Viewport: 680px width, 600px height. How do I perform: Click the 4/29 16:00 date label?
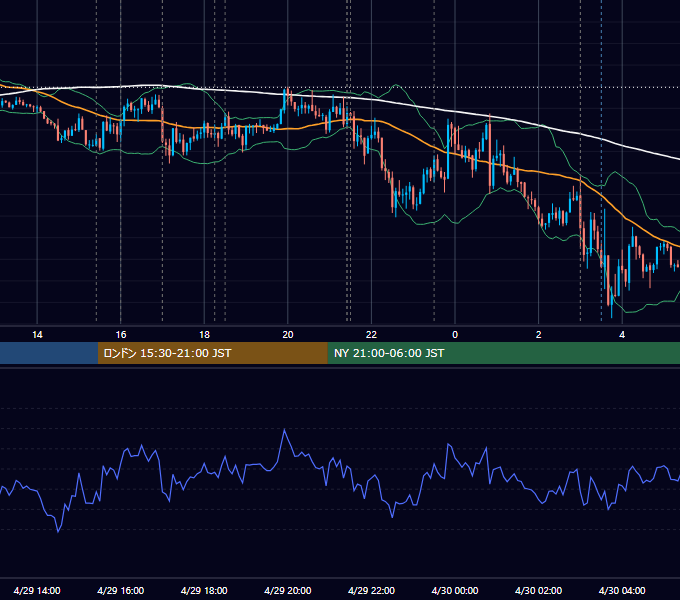tap(121, 590)
